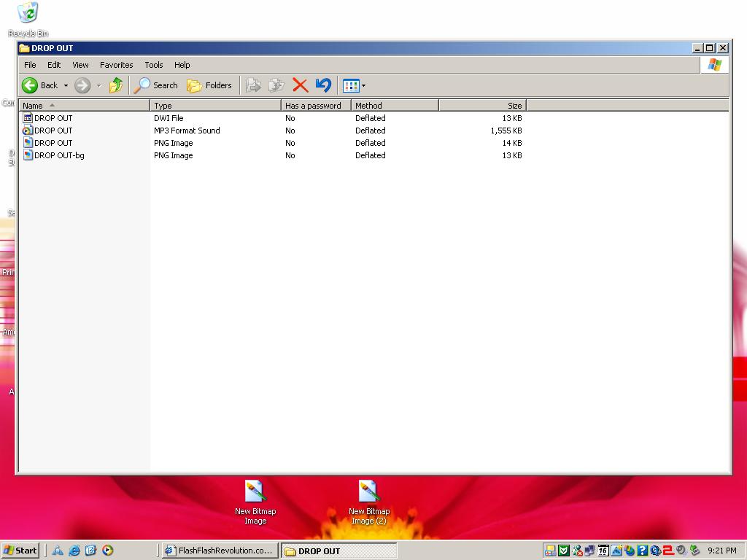747x560 pixels.
Task: Switch to FlashFlashRevolution taskbar window
Action: (x=219, y=551)
